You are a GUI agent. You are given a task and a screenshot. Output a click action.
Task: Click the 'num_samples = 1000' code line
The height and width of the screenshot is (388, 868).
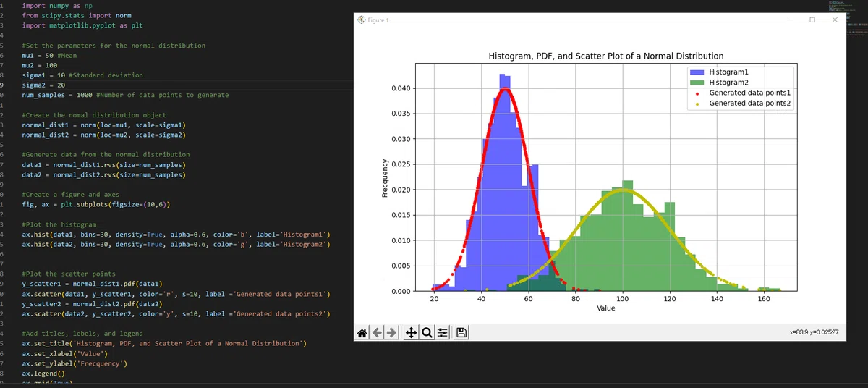tap(125, 95)
